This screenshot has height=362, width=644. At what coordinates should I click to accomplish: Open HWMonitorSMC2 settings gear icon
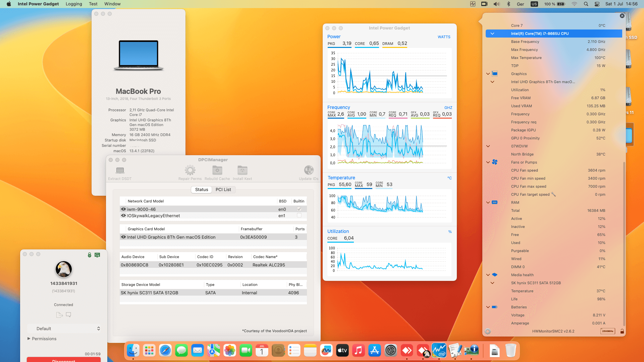488,331
